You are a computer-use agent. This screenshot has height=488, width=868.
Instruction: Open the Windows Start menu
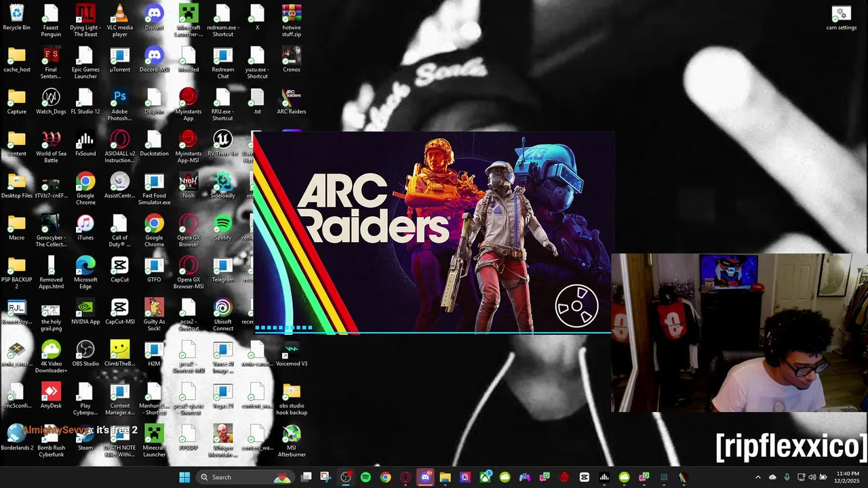[184, 477]
